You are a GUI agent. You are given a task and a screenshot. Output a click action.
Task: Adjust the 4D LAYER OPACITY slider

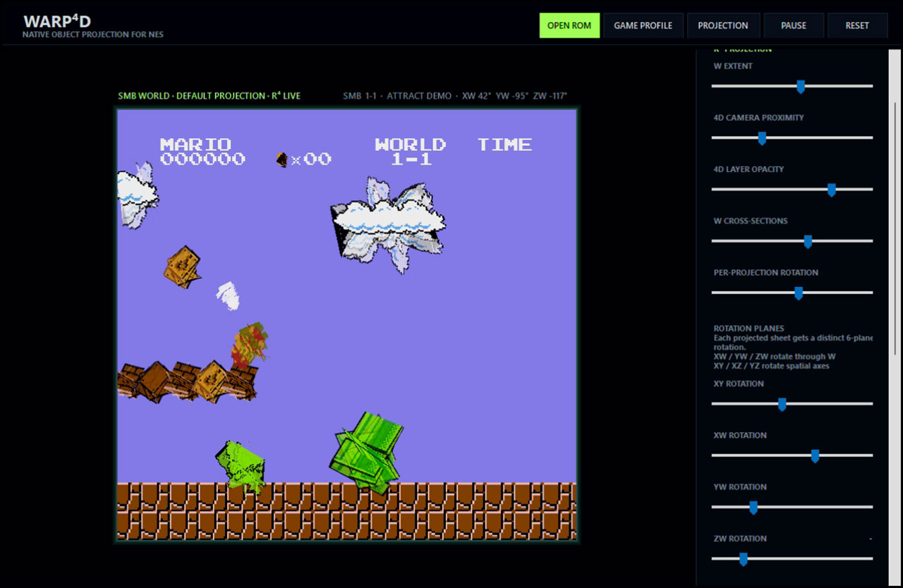point(792,189)
